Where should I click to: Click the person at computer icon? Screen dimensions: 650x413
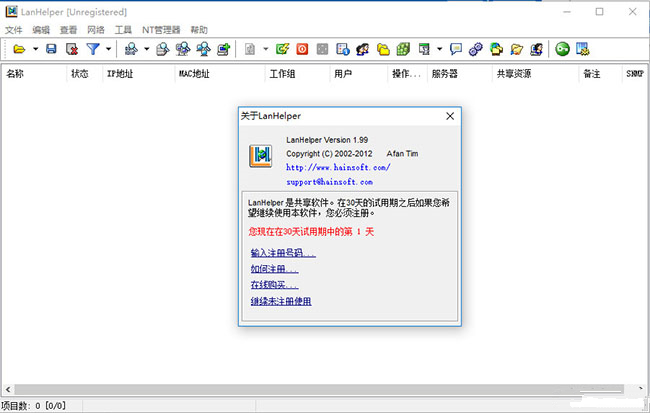[x=537, y=49]
